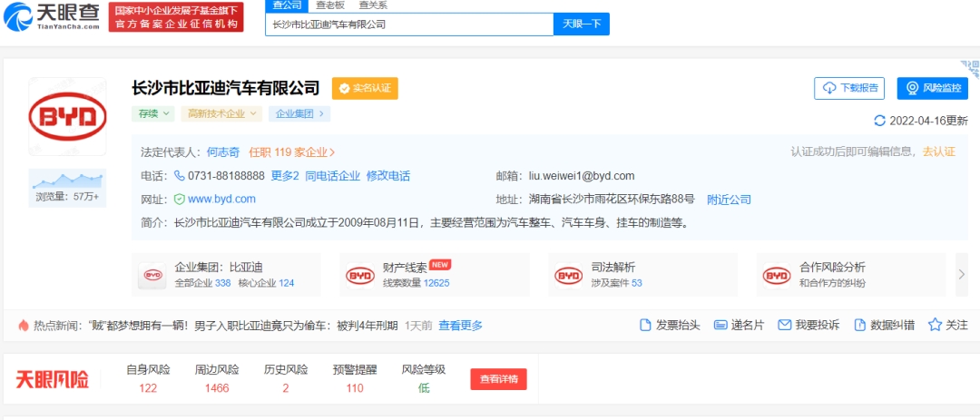Screen dimensions: 980x420
Task: Open the 企业集团 tag chevron
Action: click(x=321, y=113)
